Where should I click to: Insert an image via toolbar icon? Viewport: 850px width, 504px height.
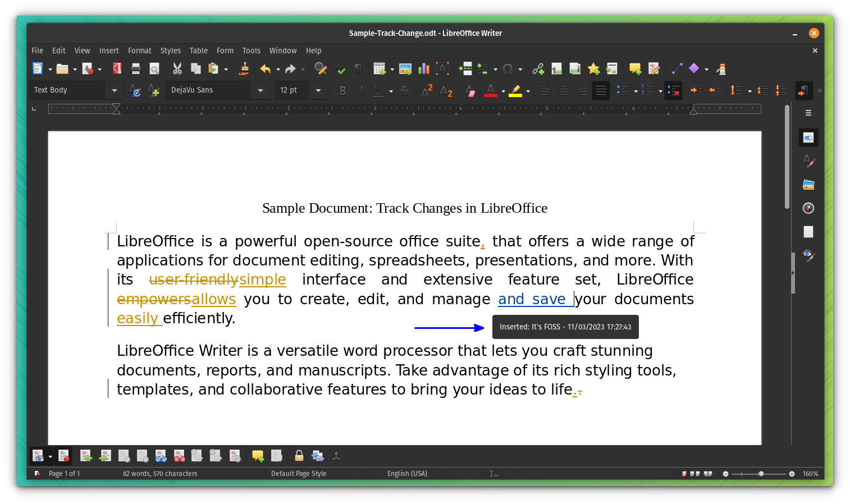point(405,68)
